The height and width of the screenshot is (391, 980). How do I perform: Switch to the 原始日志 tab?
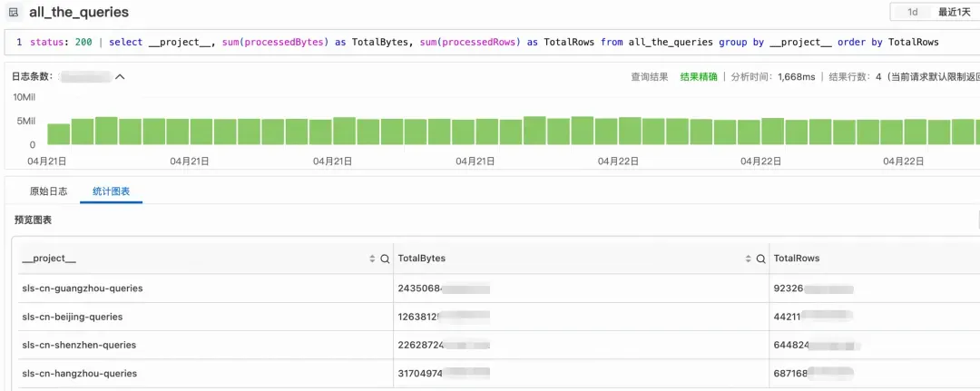pyautogui.click(x=49, y=191)
